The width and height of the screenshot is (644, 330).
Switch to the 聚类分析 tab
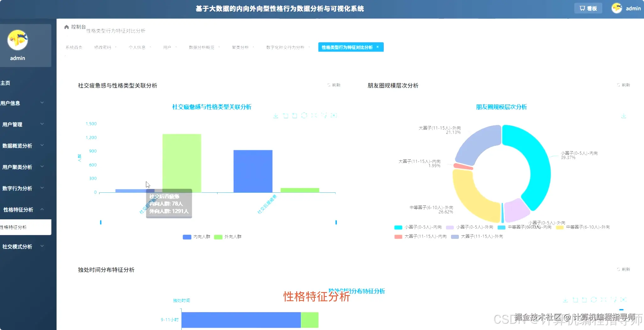(240, 47)
